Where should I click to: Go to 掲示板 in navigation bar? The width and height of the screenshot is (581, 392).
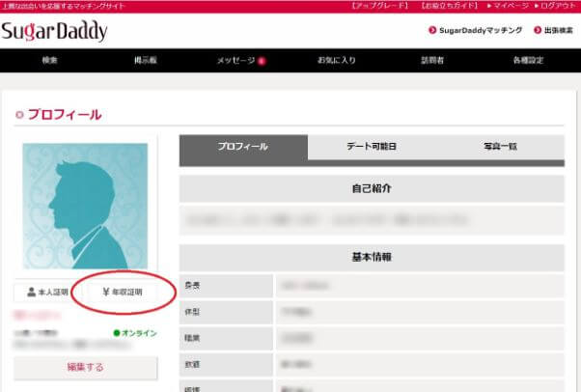click(146, 61)
